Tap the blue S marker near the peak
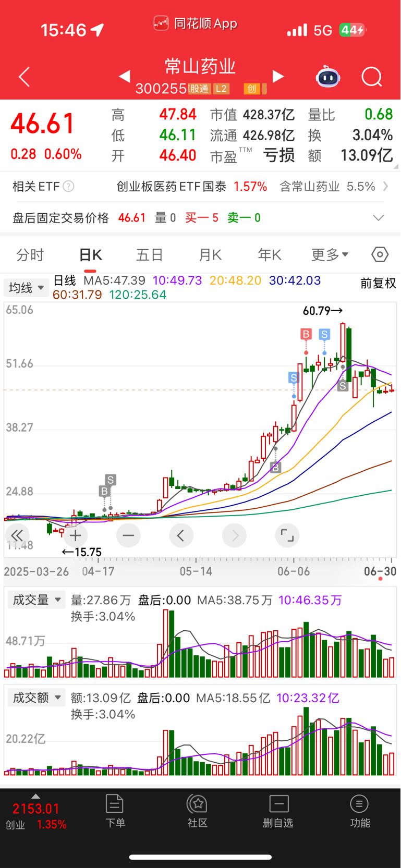This screenshot has height=868, width=401. pyautogui.click(x=324, y=334)
